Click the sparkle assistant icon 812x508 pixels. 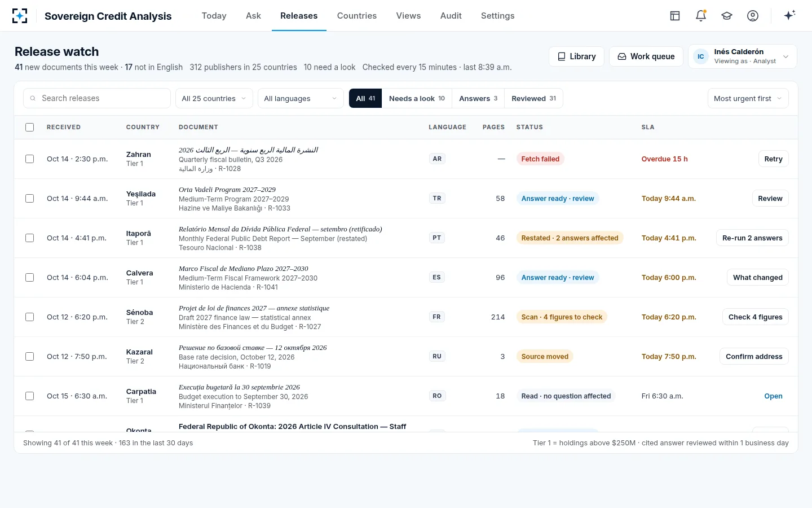click(x=790, y=15)
